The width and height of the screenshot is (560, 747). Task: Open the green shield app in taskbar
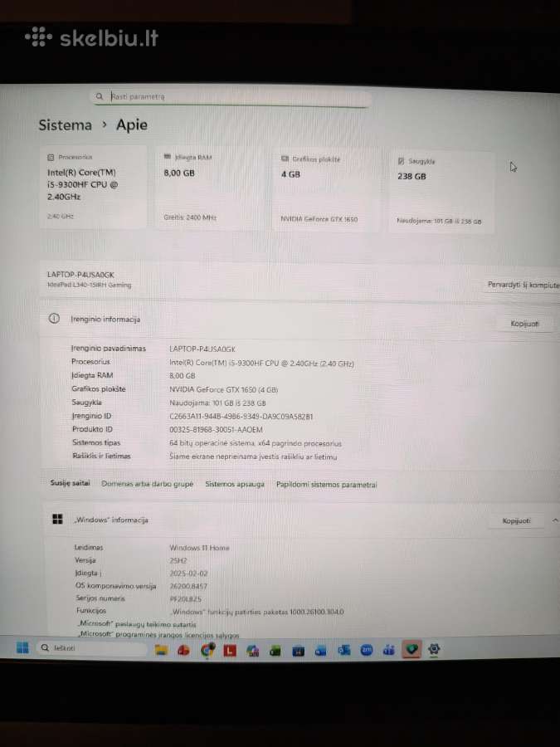pyautogui.click(x=411, y=649)
